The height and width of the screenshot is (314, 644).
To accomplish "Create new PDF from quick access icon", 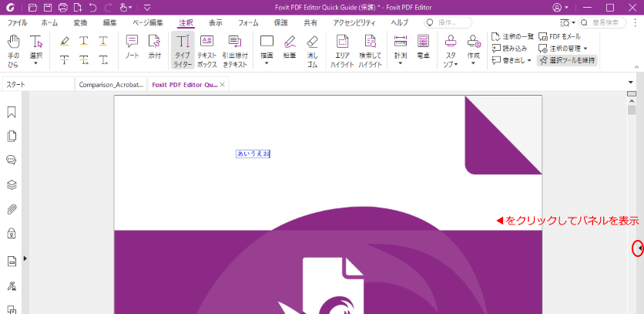I will 78,8.
